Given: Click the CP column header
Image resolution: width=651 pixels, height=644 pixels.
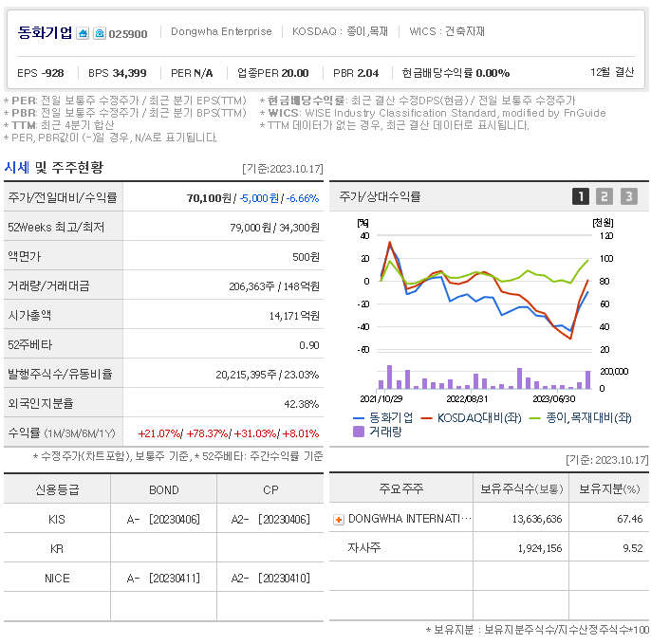Looking at the screenshot, I should click(270, 490).
